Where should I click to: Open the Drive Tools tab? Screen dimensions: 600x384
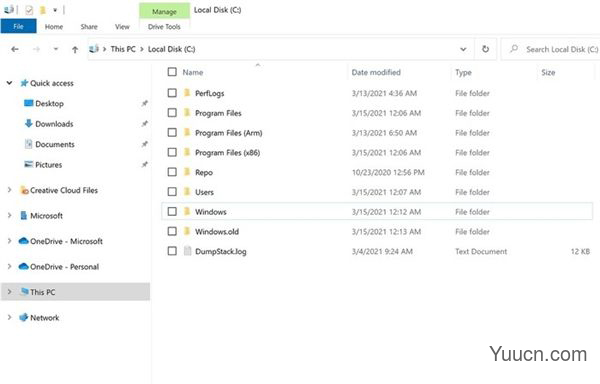point(164,27)
